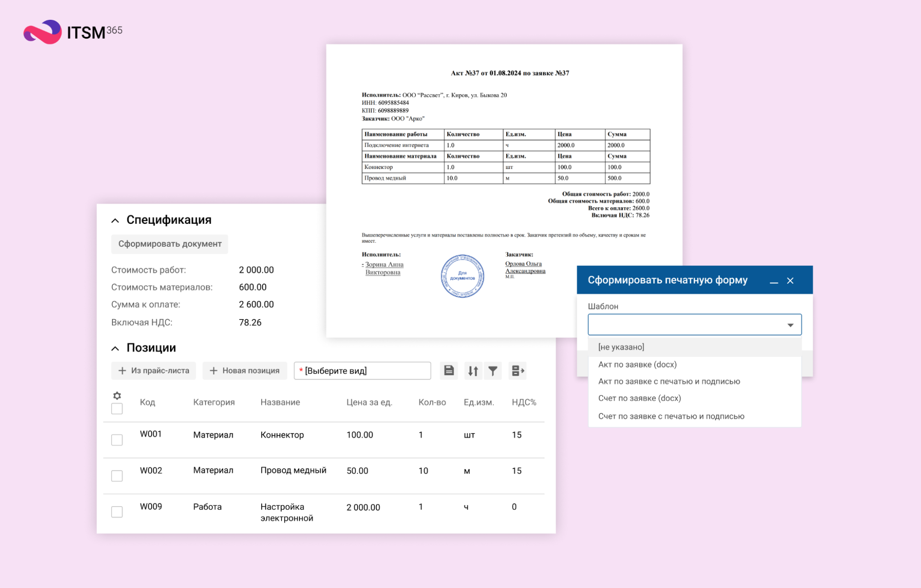Click the filter funnel icon
Viewport: 921px width, 588px height.
[x=493, y=371]
